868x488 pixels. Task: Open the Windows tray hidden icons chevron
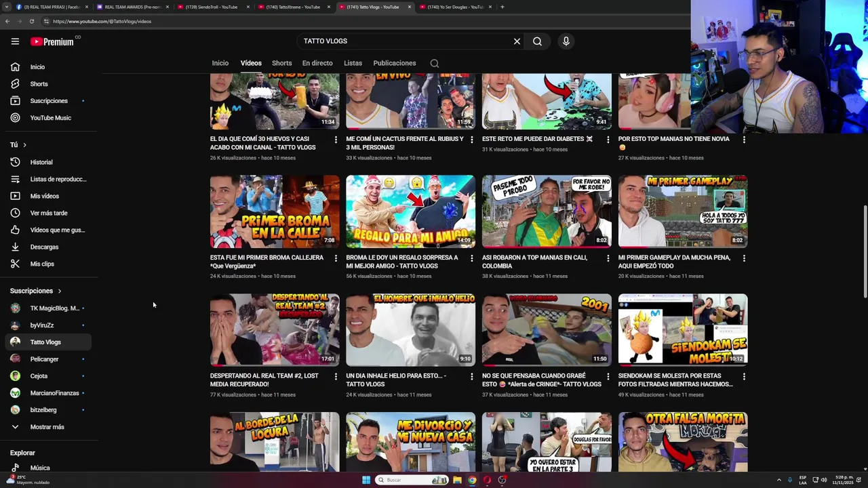pyautogui.click(x=778, y=480)
